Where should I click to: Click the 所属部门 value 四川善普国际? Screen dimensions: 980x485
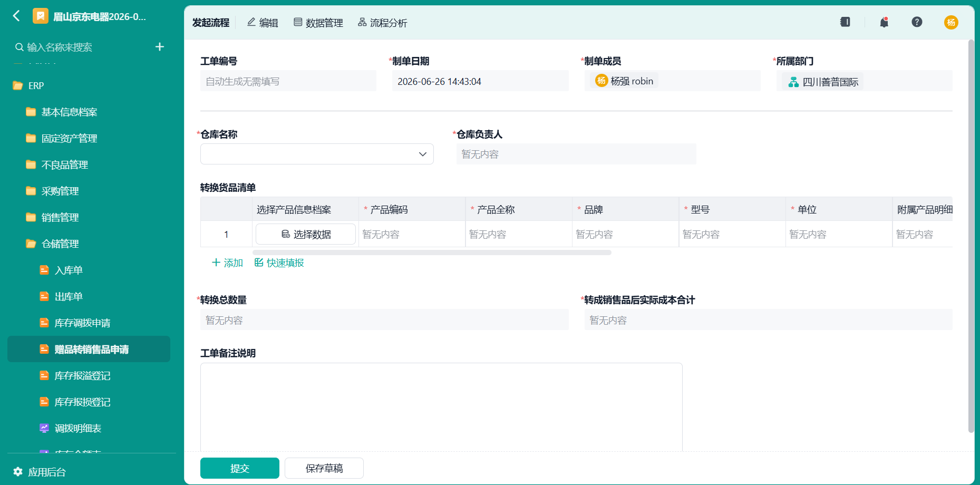click(823, 82)
